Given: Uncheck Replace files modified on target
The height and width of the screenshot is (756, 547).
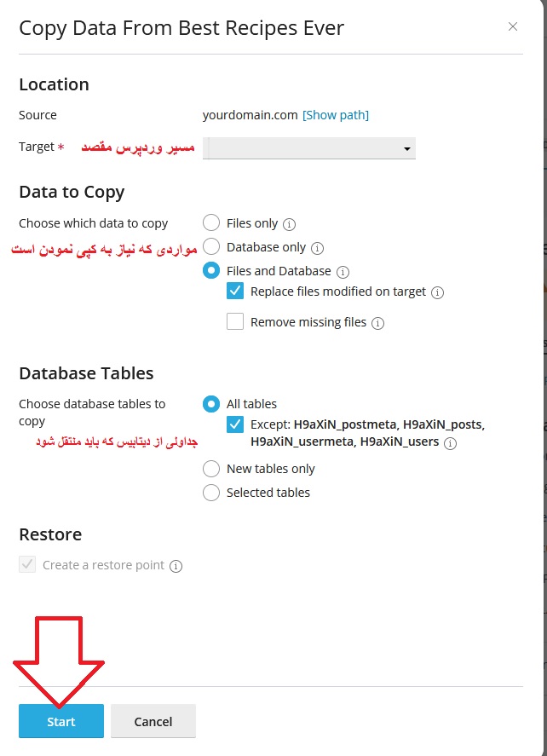Looking at the screenshot, I should click(235, 291).
